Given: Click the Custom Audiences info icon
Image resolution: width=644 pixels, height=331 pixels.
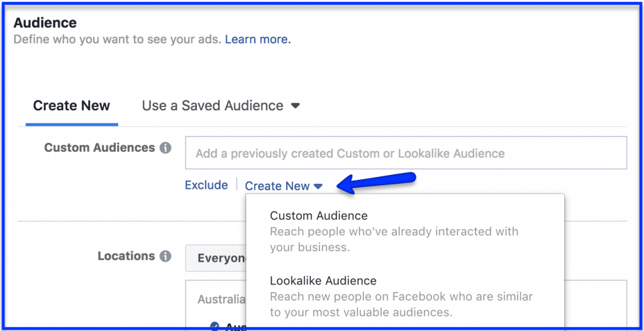Looking at the screenshot, I should (165, 148).
